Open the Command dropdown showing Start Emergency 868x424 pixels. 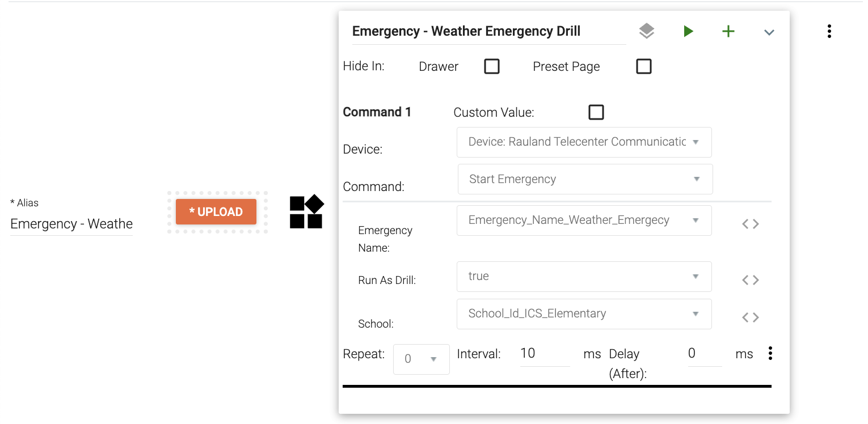click(585, 180)
